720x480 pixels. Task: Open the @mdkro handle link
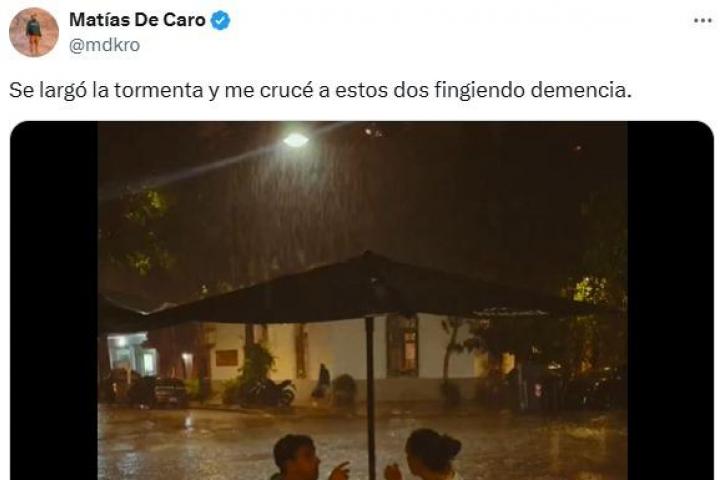click(x=104, y=45)
